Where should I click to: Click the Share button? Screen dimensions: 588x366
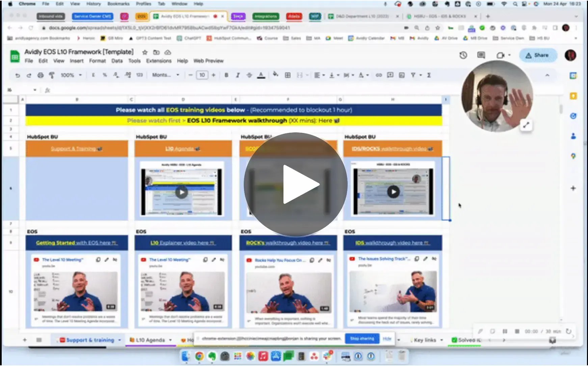pos(538,55)
